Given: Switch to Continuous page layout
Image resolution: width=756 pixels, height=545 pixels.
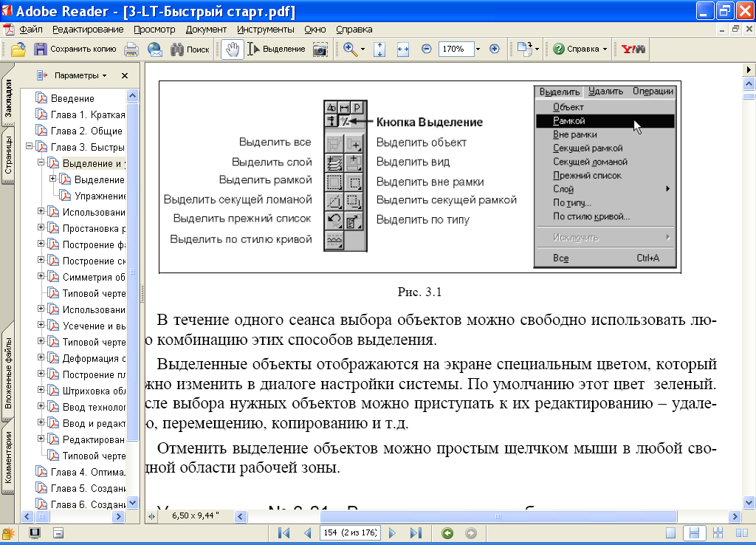Looking at the screenshot, I should point(694,533).
